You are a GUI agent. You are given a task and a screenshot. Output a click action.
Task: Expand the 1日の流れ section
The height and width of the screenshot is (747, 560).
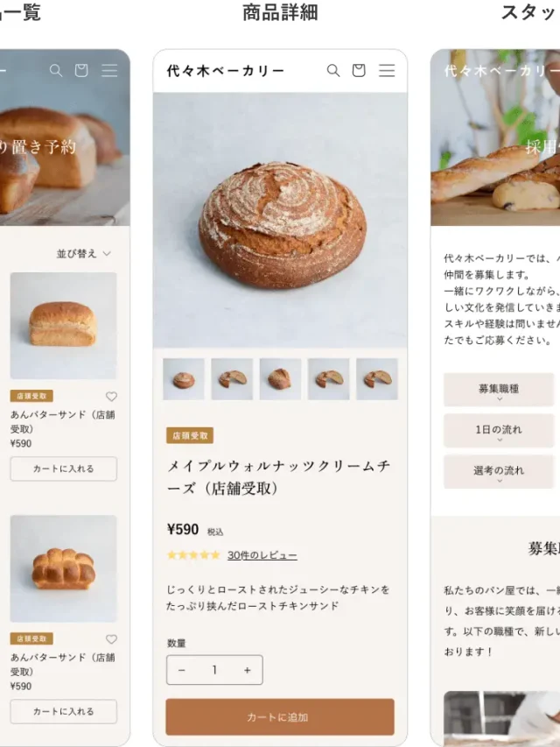[499, 431]
